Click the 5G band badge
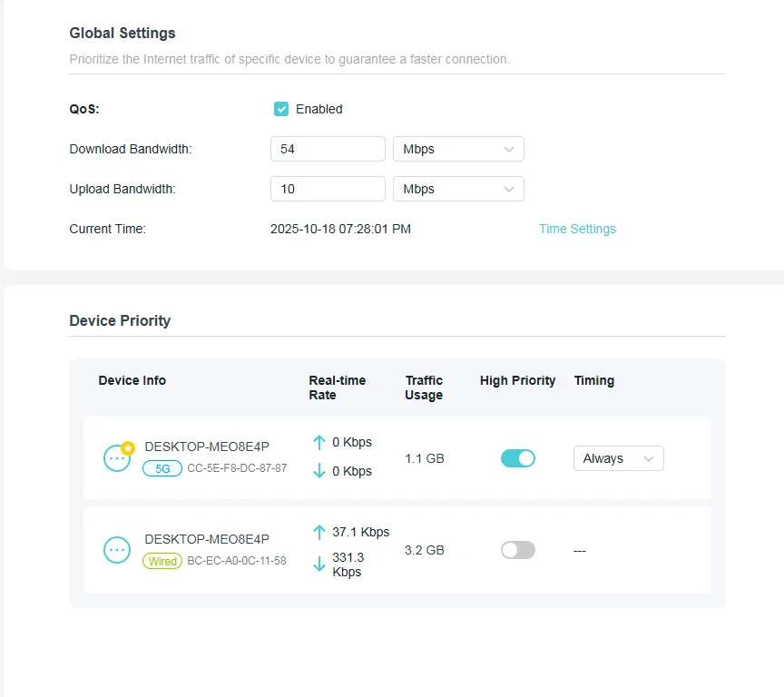 162,469
